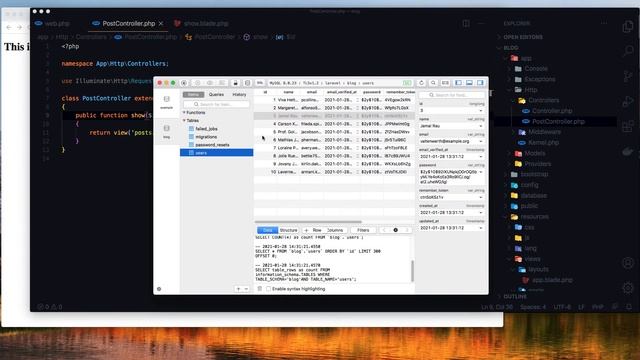
Task: Switch to the Items tab in TablePlus
Action: click(x=193, y=94)
